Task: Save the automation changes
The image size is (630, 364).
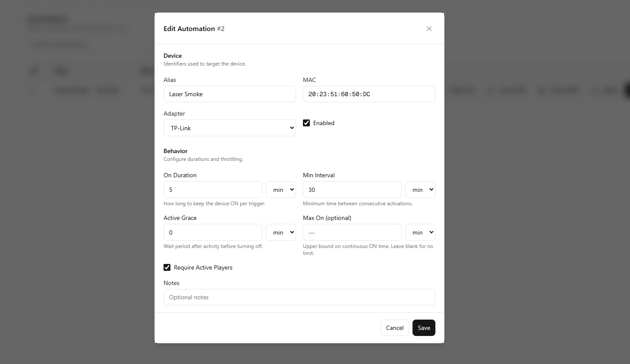Action: 423,328
